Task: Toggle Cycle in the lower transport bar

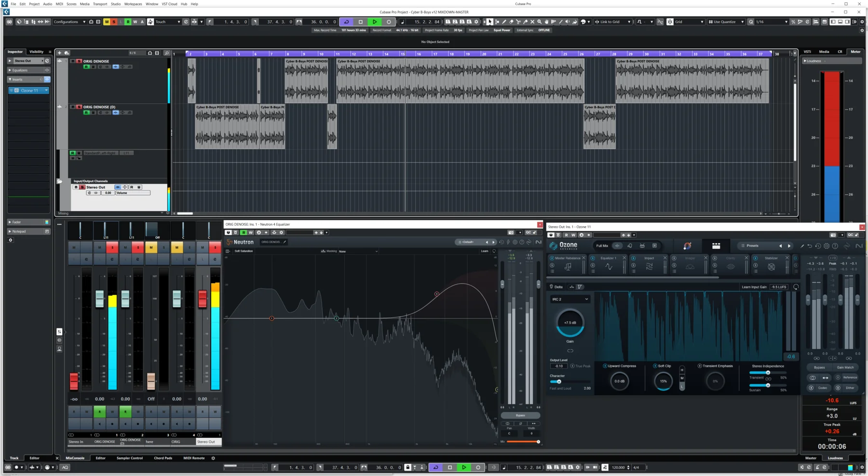Action: (x=436, y=467)
